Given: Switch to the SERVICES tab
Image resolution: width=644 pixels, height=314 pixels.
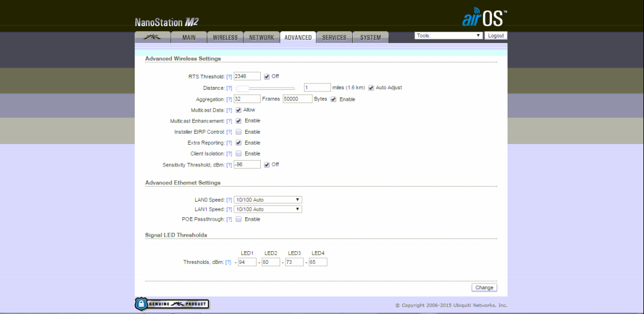Looking at the screenshot, I should 334,37.
